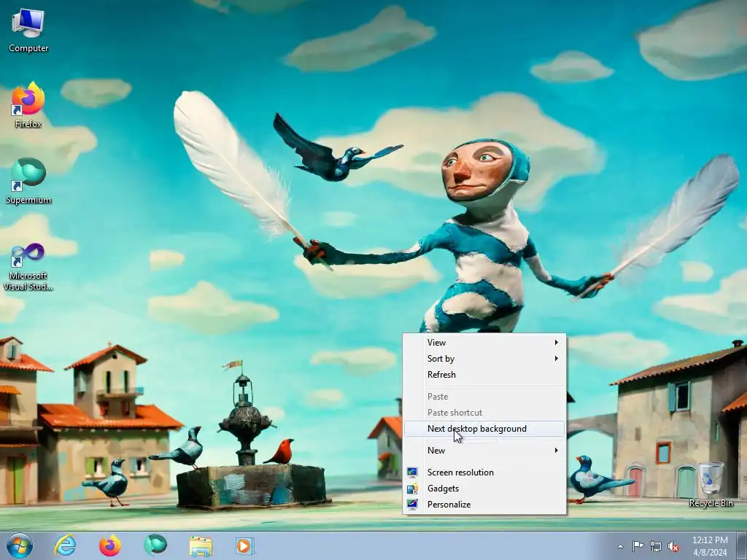
Task: Open Windows Explorer from the taskbar
Action: click(201, 545)
